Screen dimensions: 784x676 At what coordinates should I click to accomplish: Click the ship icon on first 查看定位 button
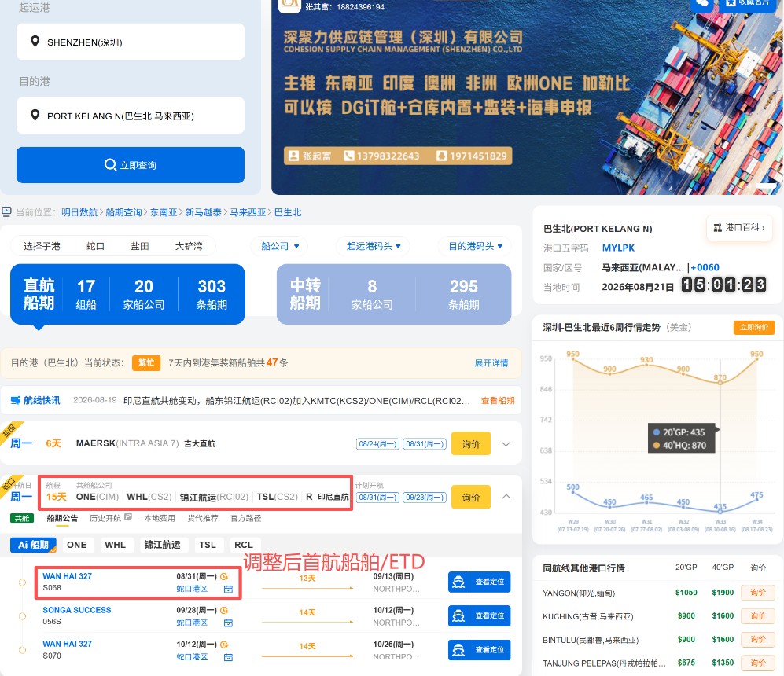point(458,582)
